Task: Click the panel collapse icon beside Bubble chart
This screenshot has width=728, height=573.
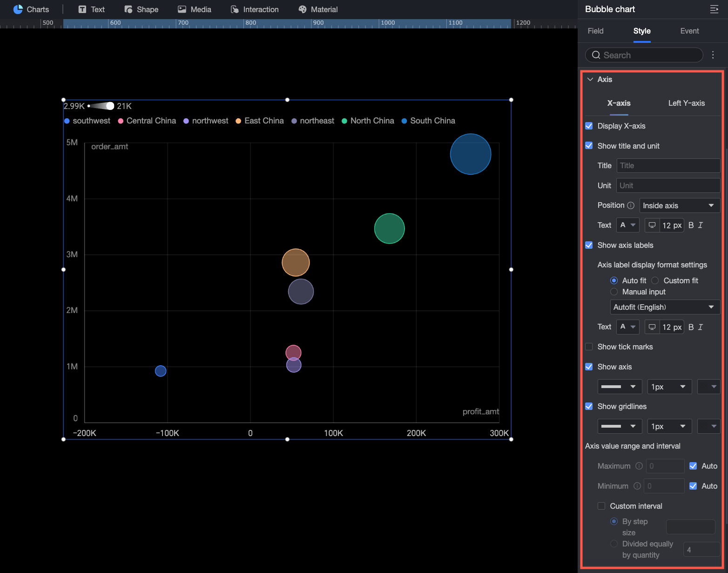Action: tap(714, 9)
